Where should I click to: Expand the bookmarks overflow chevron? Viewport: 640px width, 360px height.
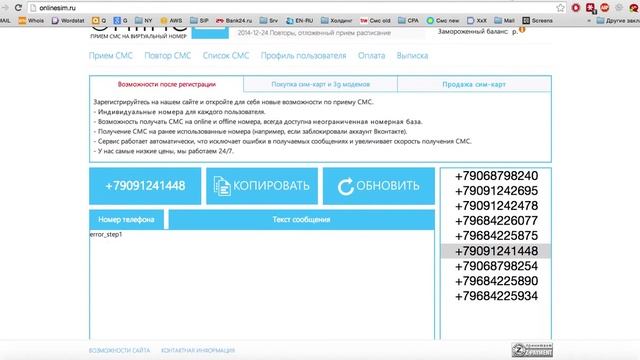coord(589,20)
